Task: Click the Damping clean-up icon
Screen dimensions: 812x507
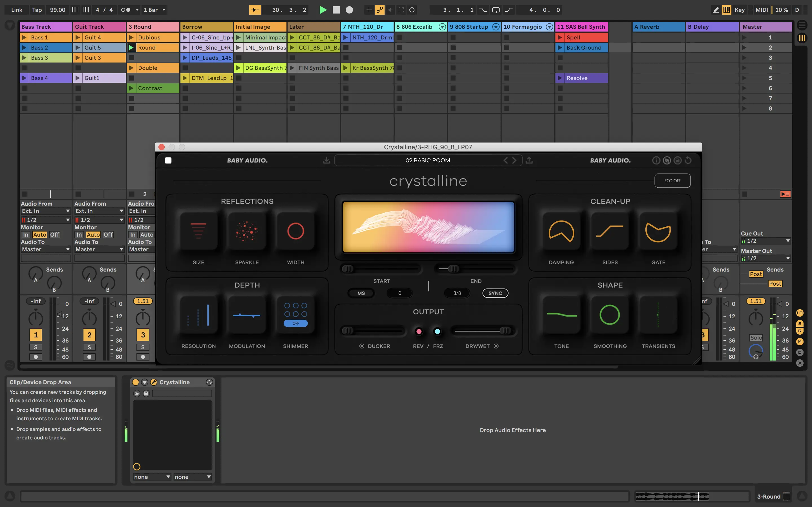Action: pyautogui.click(x=561, y=231)
